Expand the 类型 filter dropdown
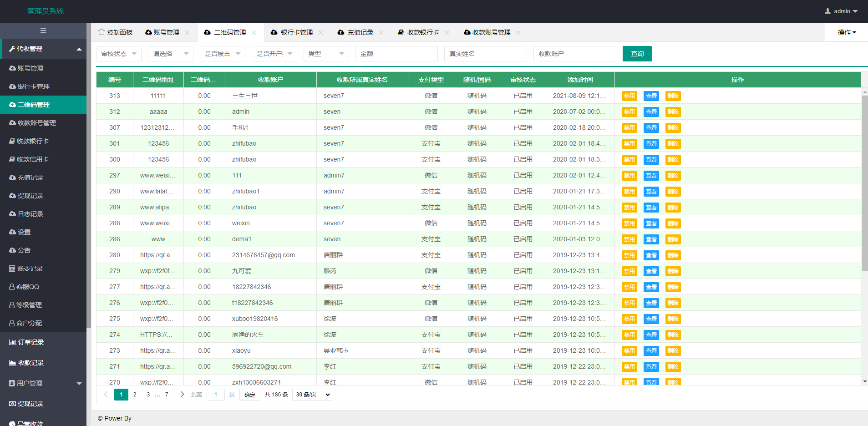Screen dimensions: 868x426 pos(325,53)
